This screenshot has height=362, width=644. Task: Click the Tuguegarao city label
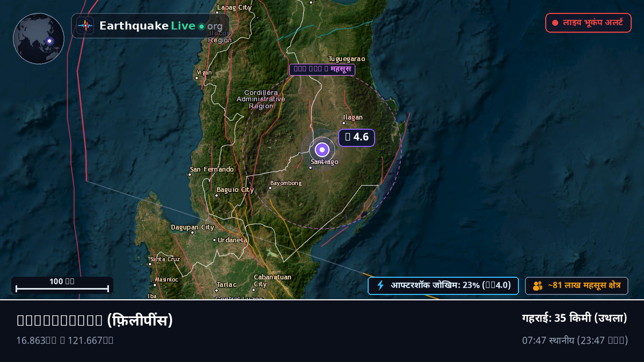pos(347,59)
